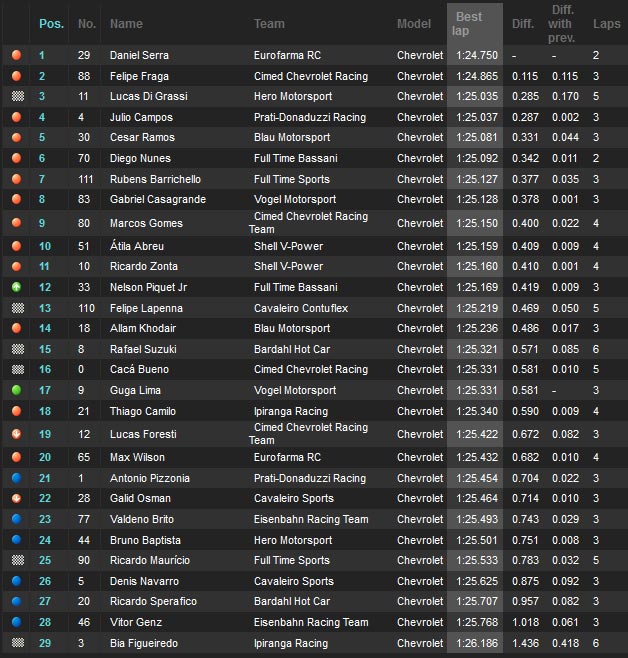Image resolution: width=628 pixels, height=658 pixels.
Task: Click the checkered flag icon for Cacá Bueno
Action: [17, 369]
